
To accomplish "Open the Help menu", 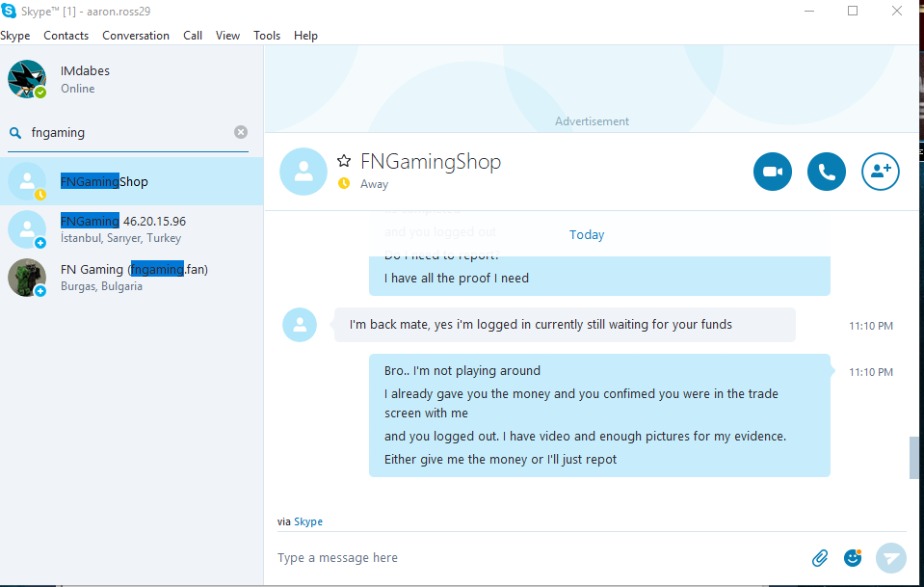I will (305, 36).
